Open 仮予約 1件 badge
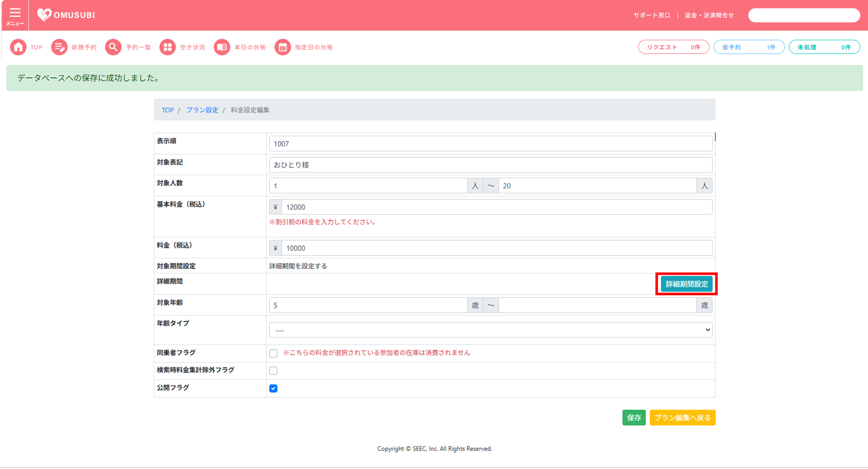This screenshot has height=469, width=868. point(749,47)
